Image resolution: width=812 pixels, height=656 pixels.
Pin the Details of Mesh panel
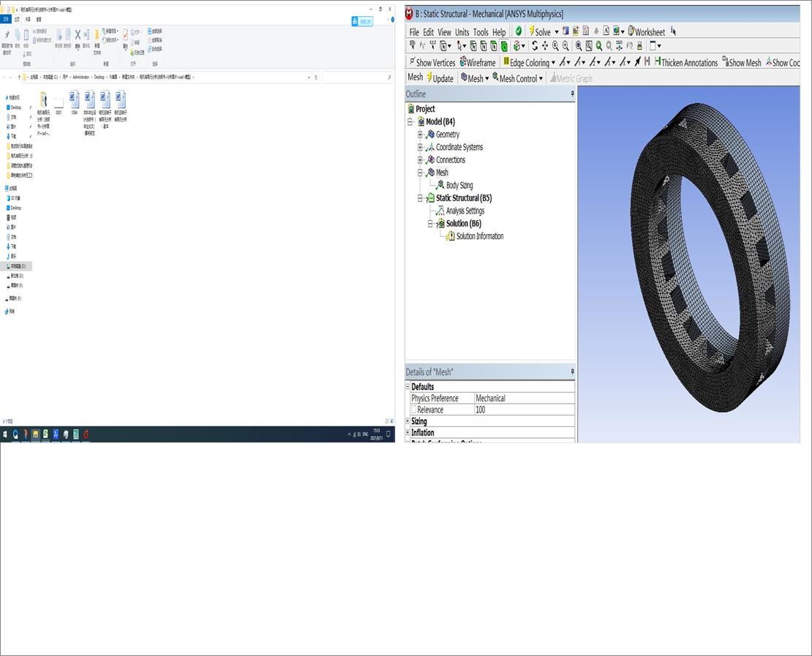572,372
